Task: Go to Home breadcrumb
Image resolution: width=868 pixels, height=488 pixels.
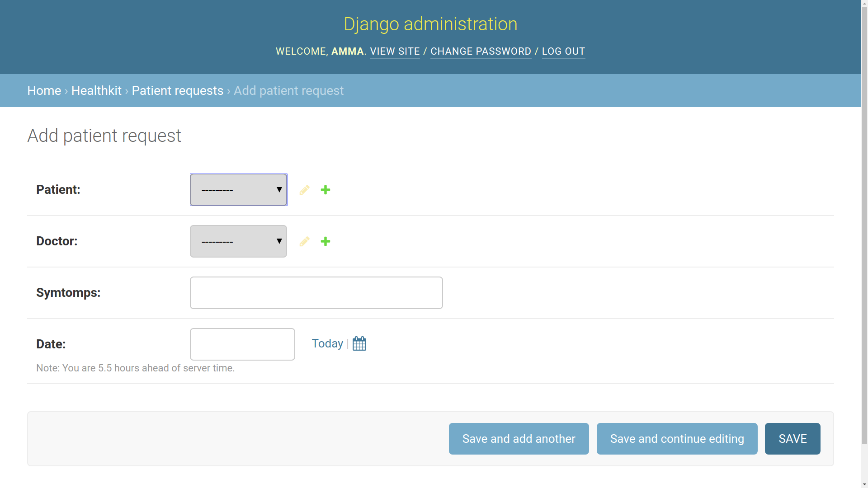Action: [x=44, y=90]
